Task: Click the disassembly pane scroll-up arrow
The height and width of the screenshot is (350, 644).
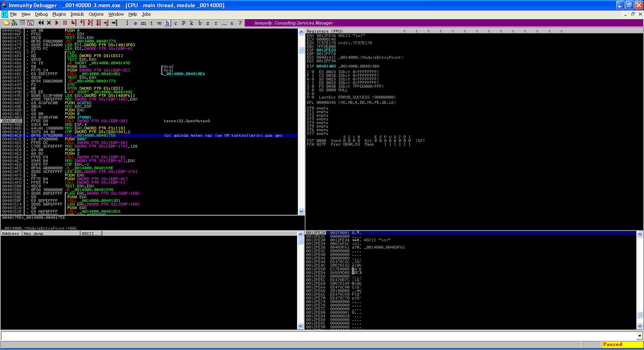Action: (301, 32)
